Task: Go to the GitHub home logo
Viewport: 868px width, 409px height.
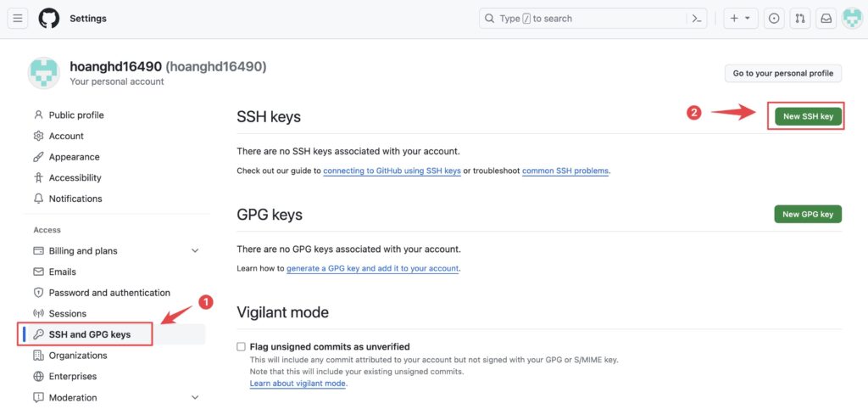Action: tap(48, 19)
